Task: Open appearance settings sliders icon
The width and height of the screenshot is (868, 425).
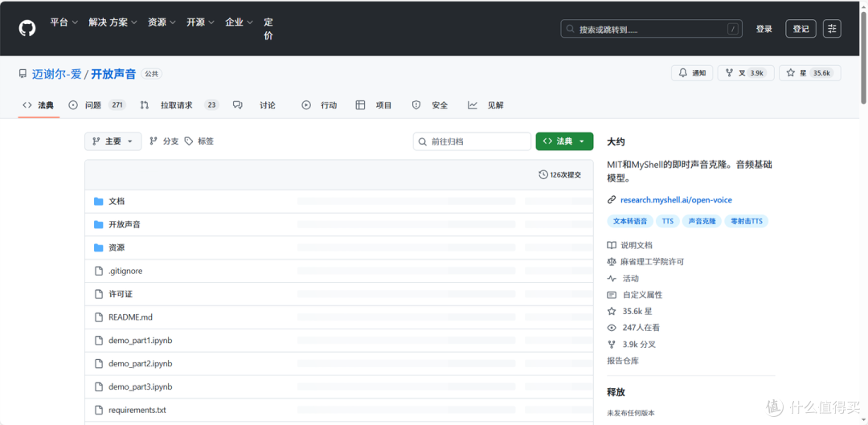Action: (x=832, y=29)
